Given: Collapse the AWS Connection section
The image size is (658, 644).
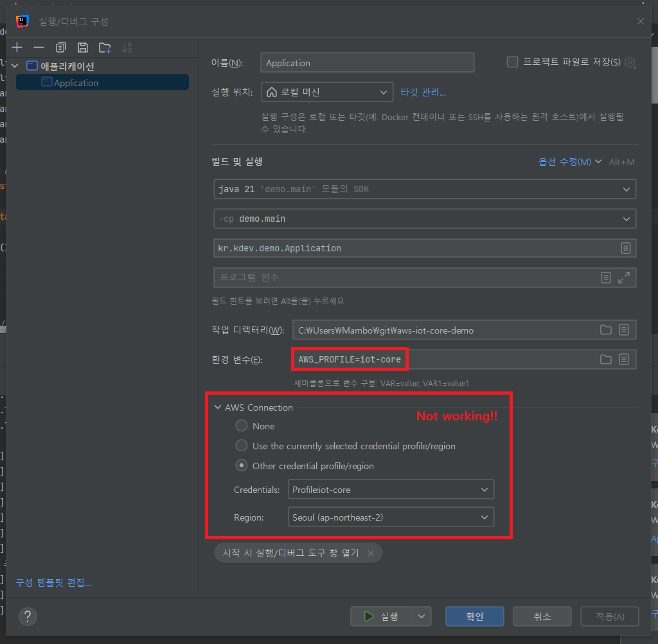Looking at the screenshot, I should click(x=218, y=407).
